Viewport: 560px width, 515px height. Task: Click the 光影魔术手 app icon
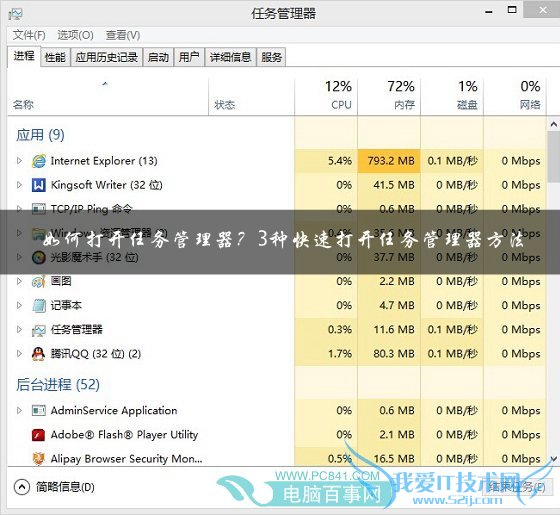39,257
